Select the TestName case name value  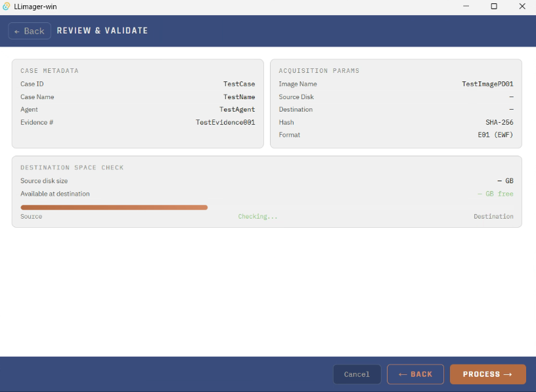point(239,97)
